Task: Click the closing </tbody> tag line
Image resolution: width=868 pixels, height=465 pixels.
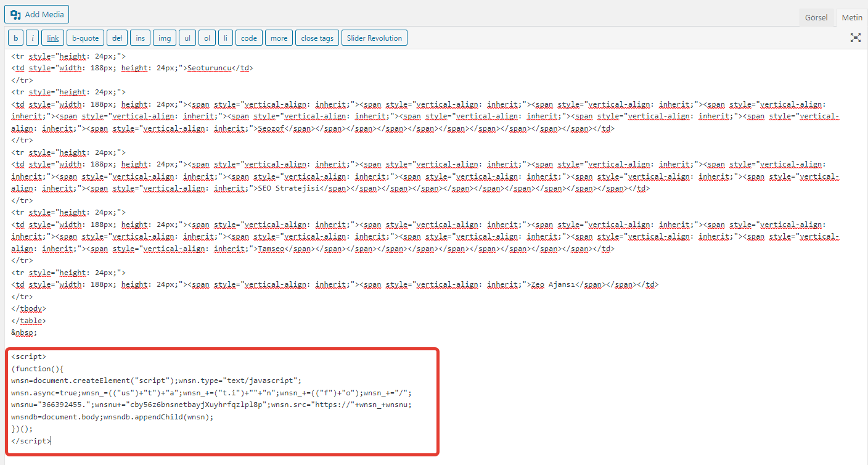Action: click(28, 309)
